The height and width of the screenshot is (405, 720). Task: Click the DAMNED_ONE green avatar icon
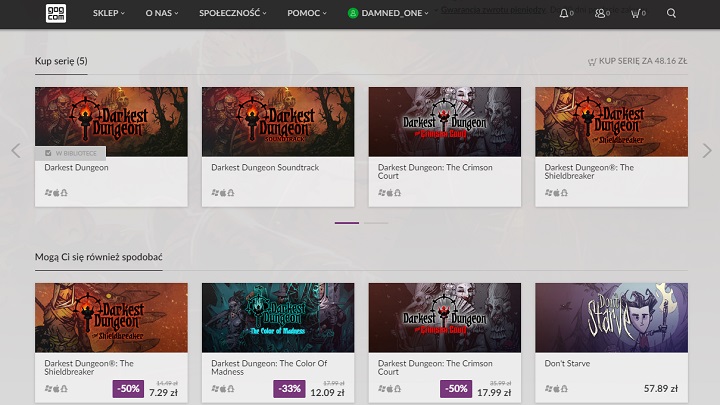click(x=353, y=13)
